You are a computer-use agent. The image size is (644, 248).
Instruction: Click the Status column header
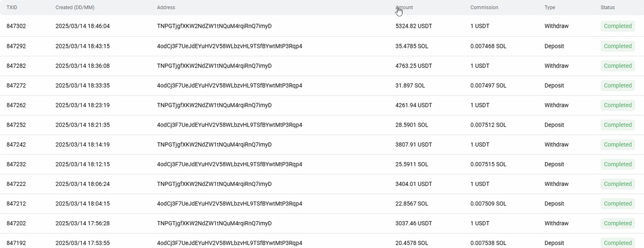pos(608,7)
